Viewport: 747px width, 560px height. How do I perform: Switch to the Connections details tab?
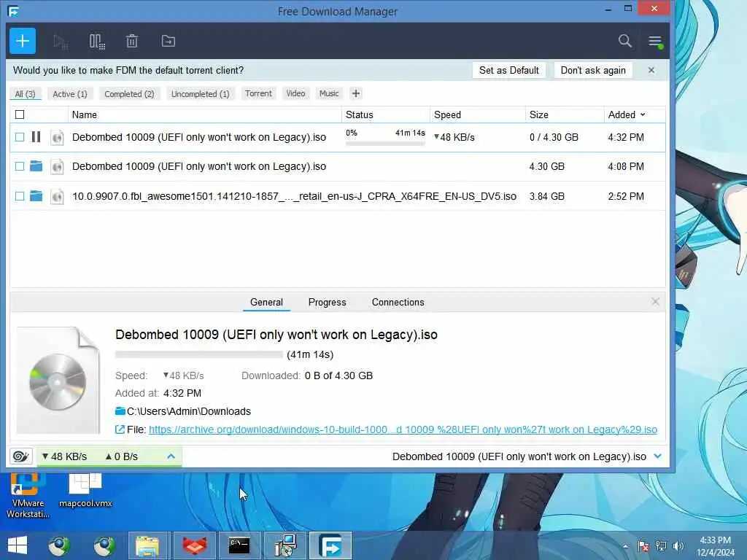pos(398,302)
